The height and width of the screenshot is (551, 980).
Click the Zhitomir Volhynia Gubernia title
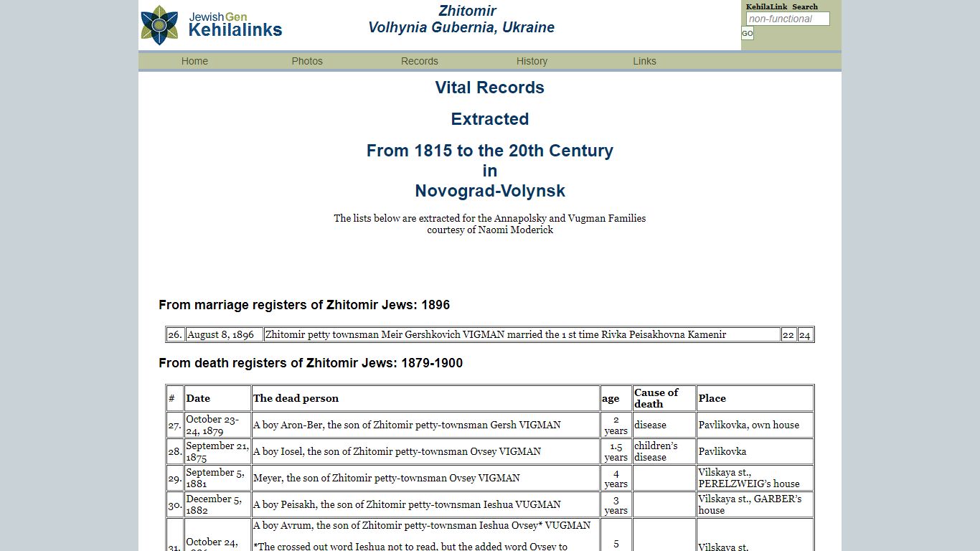[x=461, y=19]
